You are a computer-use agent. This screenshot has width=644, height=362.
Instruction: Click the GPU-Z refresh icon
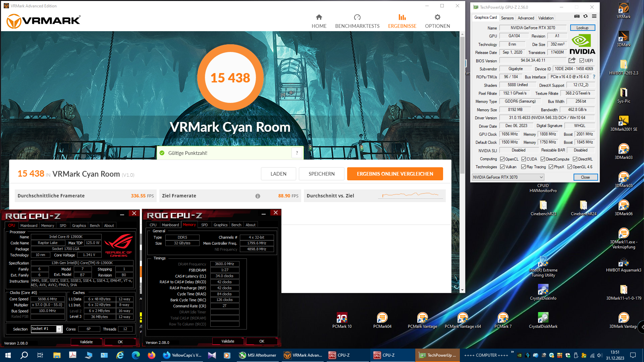[x=586, y=16]
